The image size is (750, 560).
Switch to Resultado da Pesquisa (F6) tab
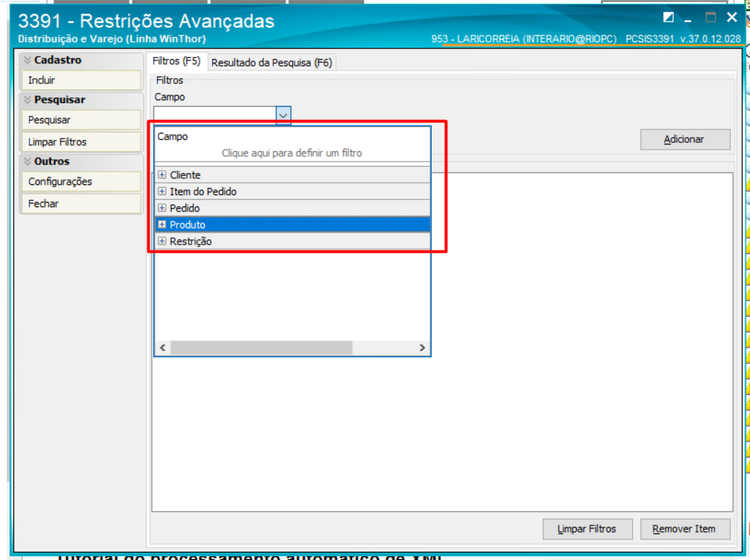(x=272, y=63)
